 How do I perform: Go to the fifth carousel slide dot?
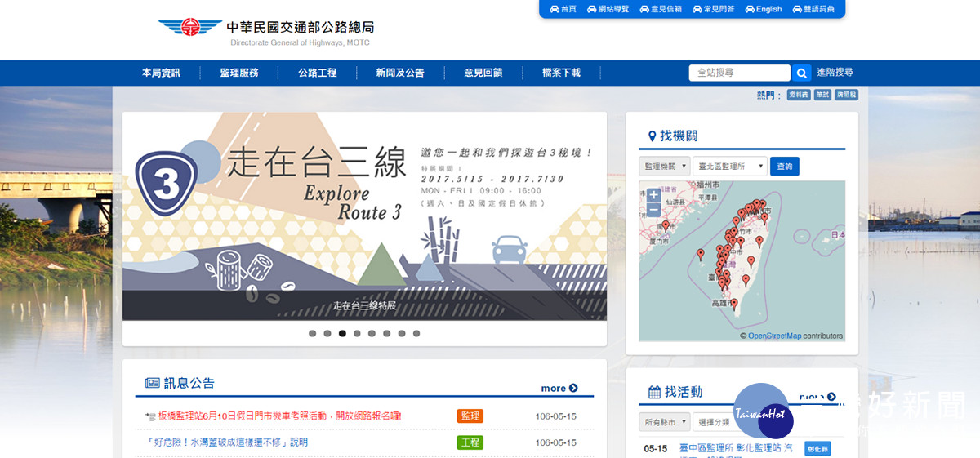(x=372, y=333)
